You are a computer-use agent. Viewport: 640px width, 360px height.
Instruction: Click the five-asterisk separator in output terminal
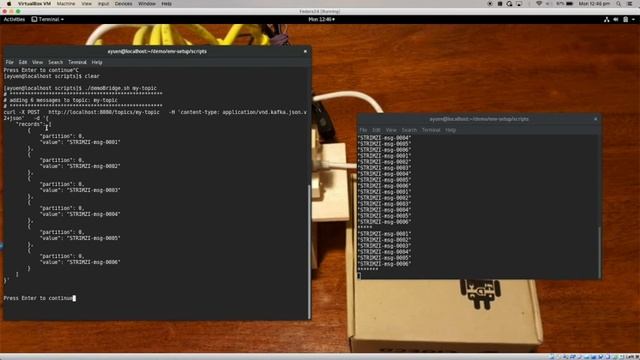pyautogui.click(x=365, y=228)
